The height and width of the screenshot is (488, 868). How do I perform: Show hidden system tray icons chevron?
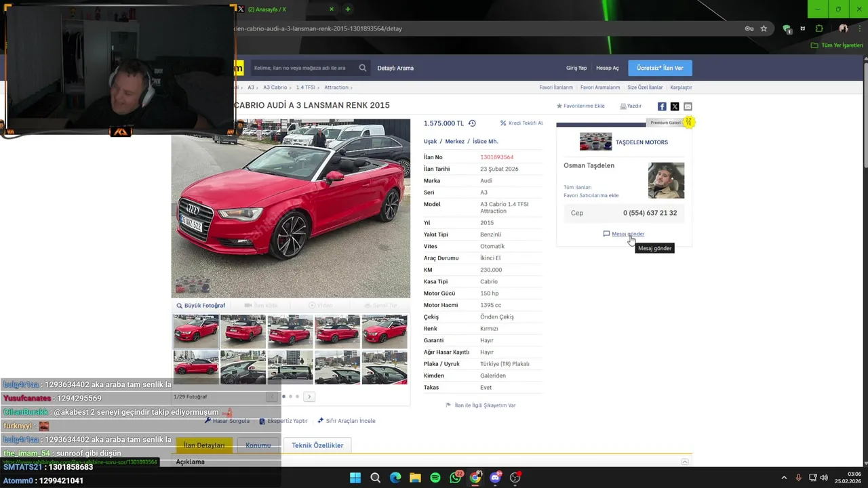[784, 478]
